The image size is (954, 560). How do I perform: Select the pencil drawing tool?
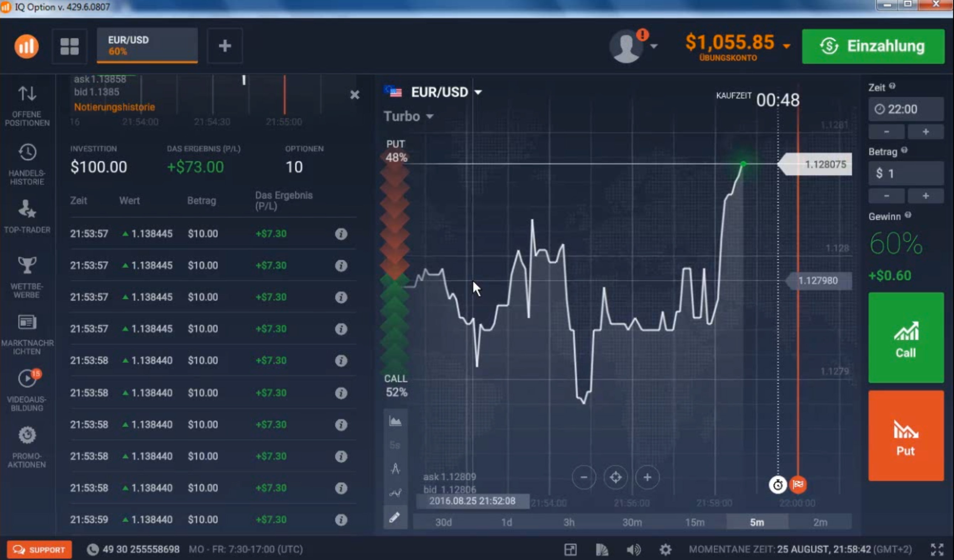[x=394, y=517]
